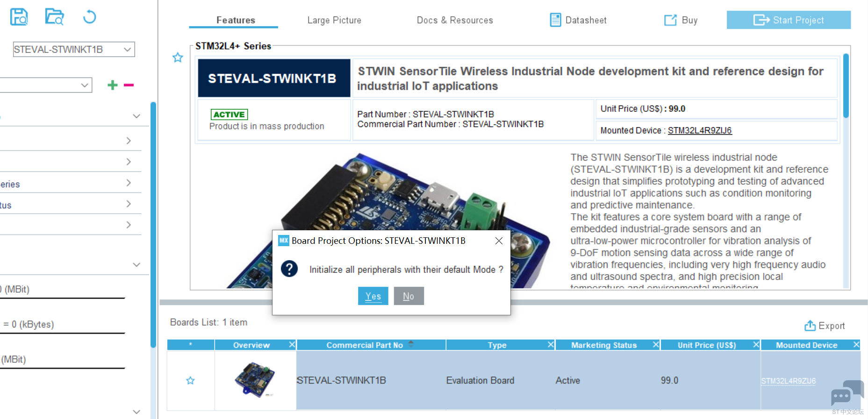The image size is (868, 419).
Task: Remove the Type column with its X
Action: (x=551, y=345)
